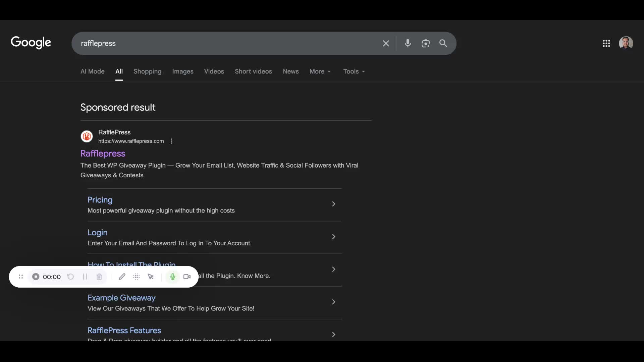Expand the Pricing sitelink chevron
Screen dimensions: 644x362
(x=333, y=204)
